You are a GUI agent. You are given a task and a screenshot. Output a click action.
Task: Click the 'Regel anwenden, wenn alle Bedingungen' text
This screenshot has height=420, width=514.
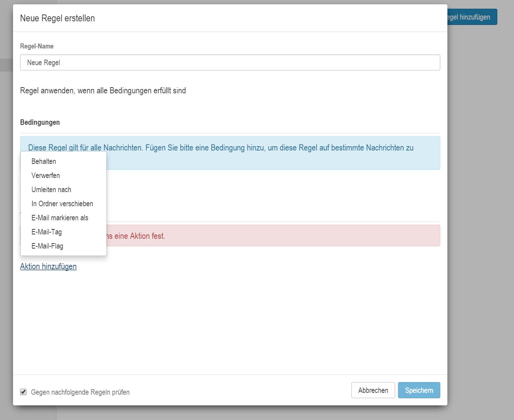pos(103,90)
